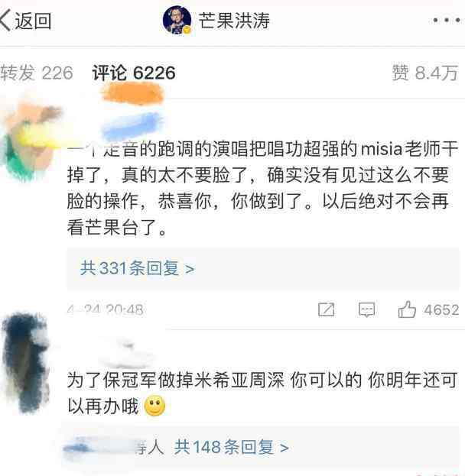
Task: Tap the first comment text about misia
Action: pyautogui.click(x=262, y=188)
